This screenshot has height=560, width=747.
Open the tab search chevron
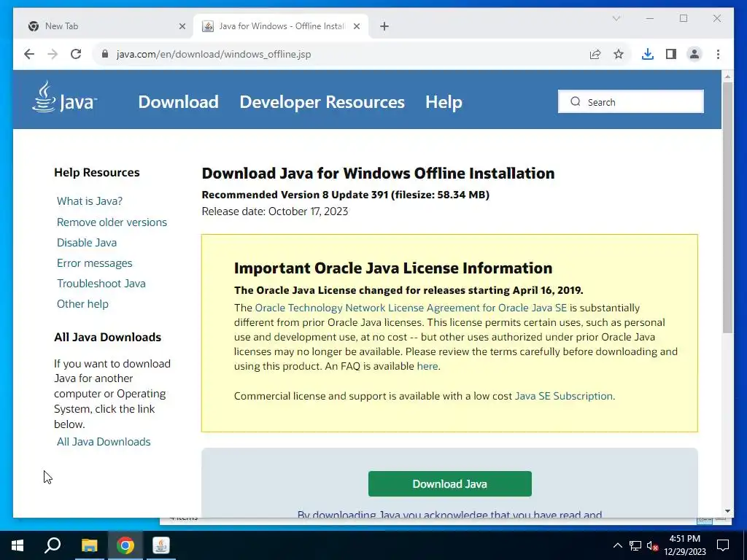(x=616, y=18)
